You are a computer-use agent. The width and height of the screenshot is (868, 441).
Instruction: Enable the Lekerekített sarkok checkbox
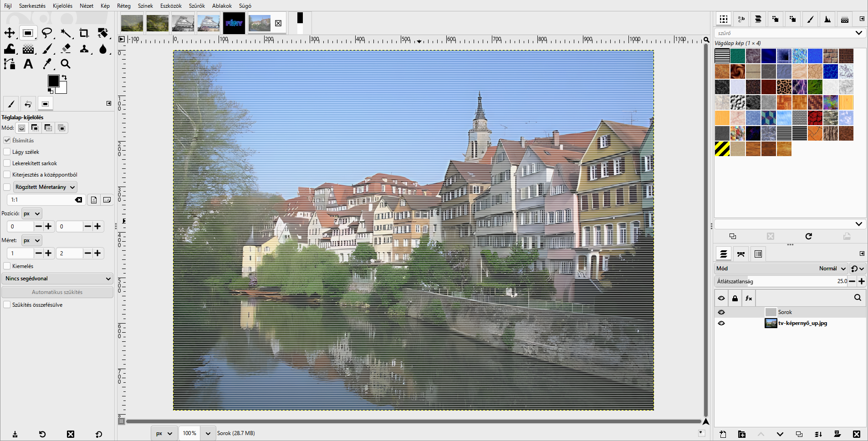[7, 163]
